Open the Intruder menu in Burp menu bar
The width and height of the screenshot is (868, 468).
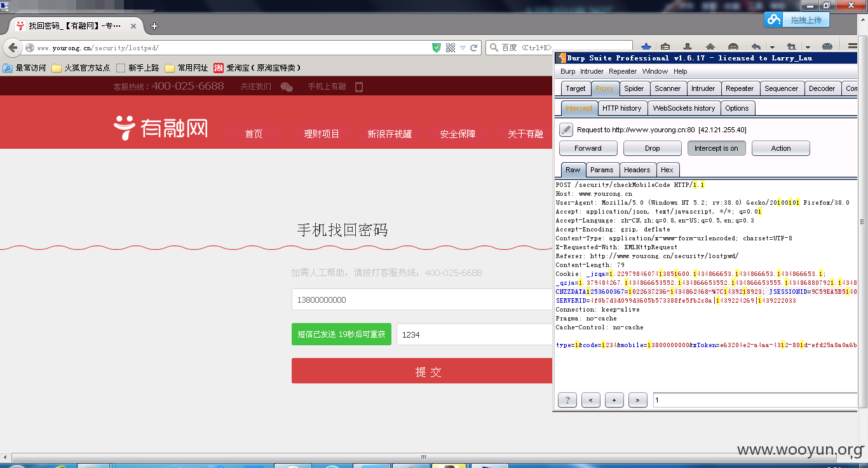[x=592, y=71]
